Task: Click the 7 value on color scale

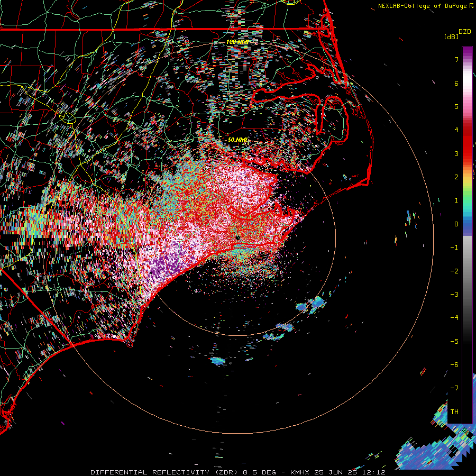Action: 456,59
